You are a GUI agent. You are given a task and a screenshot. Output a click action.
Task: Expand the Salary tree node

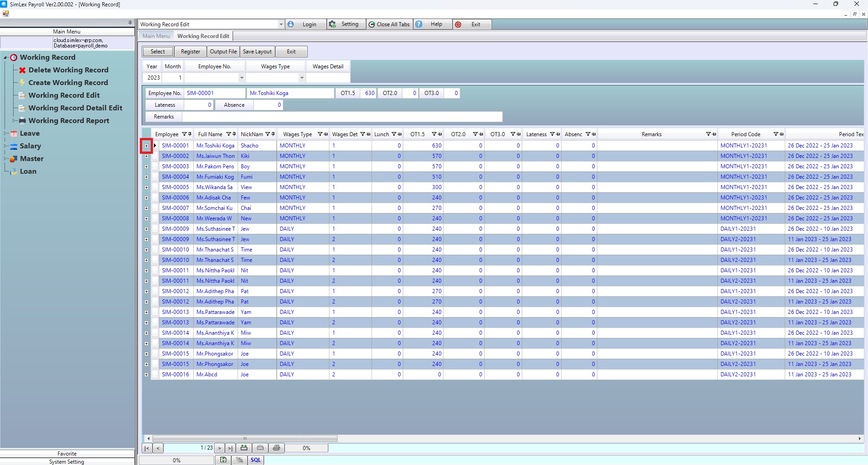(5, 146)
